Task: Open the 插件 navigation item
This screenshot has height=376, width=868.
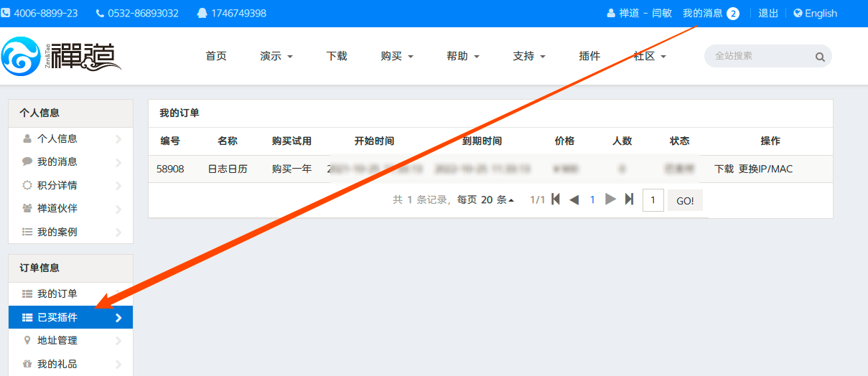Action: tap(589, 56)
